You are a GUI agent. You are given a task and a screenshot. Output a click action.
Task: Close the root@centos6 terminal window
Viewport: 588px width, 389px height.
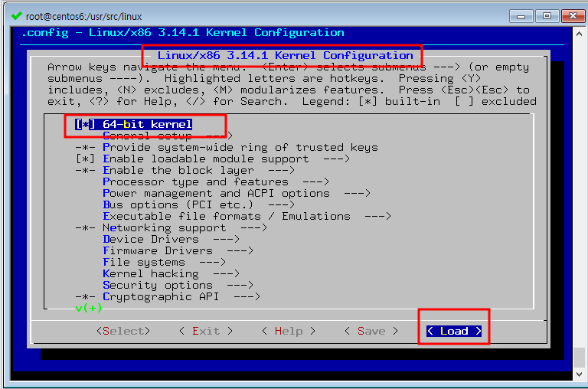[573, 16]
